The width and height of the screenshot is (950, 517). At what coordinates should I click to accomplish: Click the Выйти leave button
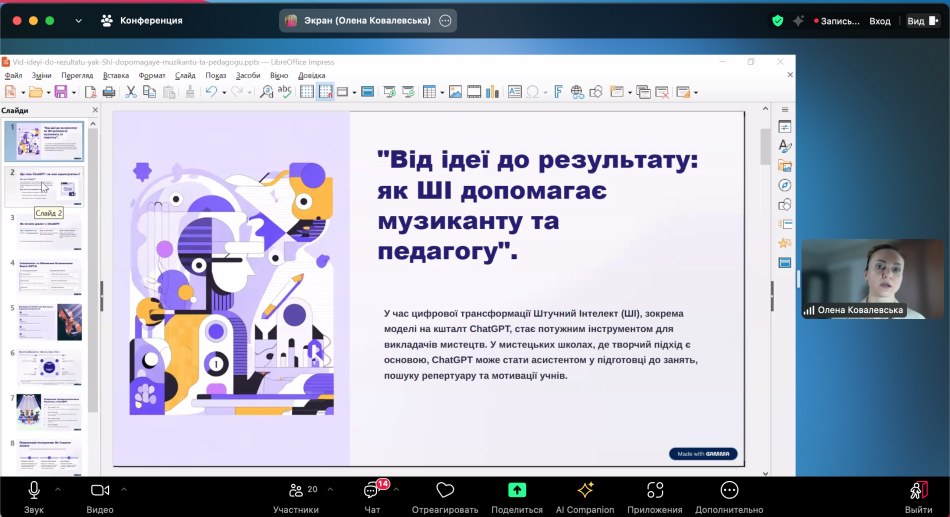(918, 490)
